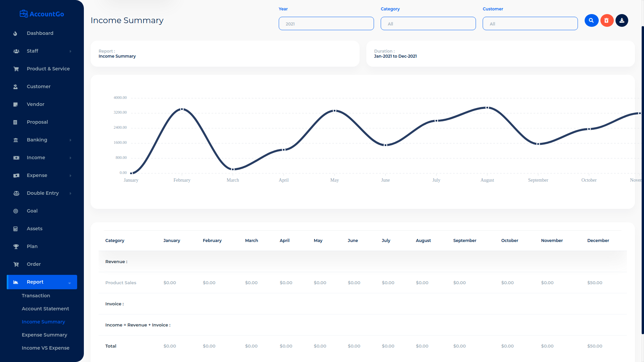
Task: Click the Goal target icon
Action: [16, 211]
